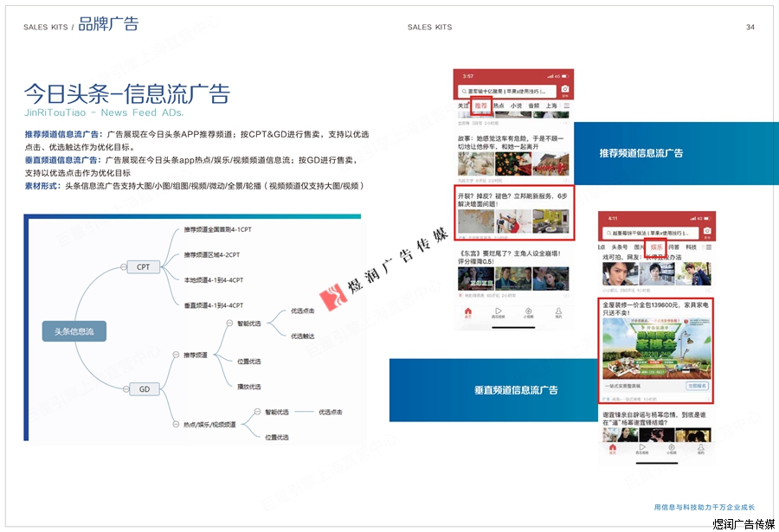Select the GD node in mind map
The height and width of the screenshot is (532, 779).
[x=144, y=389]
